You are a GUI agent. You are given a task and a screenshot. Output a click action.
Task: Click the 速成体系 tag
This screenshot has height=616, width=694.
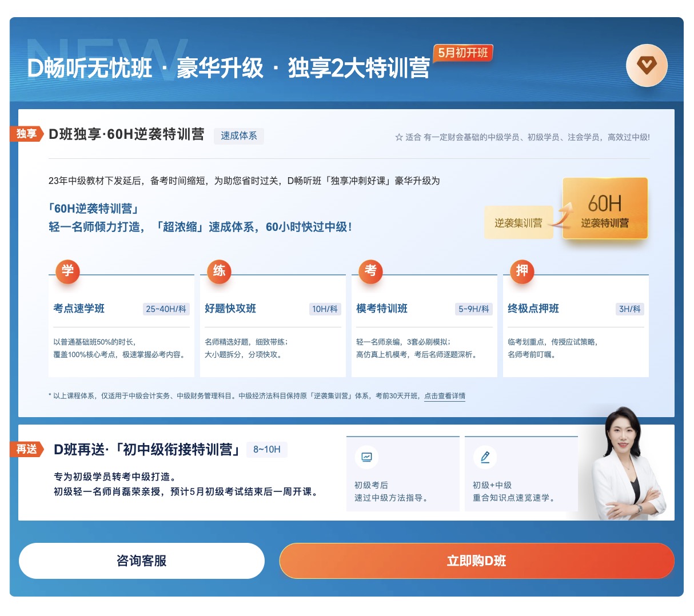coord(239,136)
